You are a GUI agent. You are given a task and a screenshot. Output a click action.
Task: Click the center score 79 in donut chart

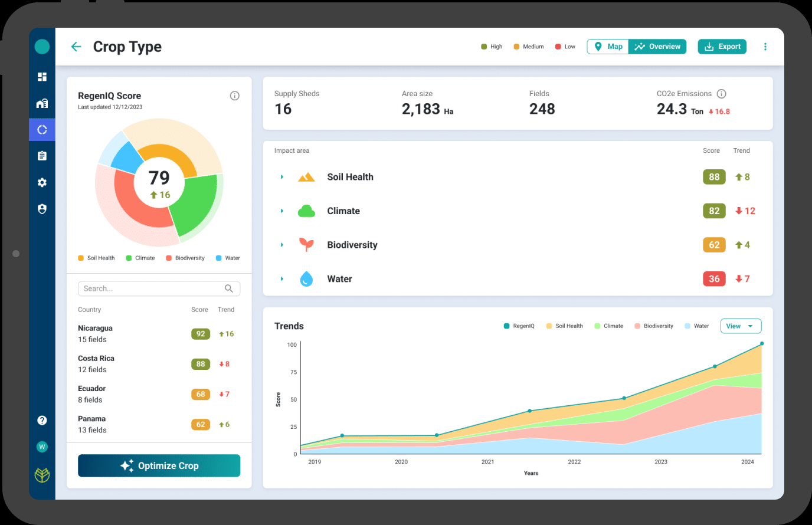[x=159, y=178]
